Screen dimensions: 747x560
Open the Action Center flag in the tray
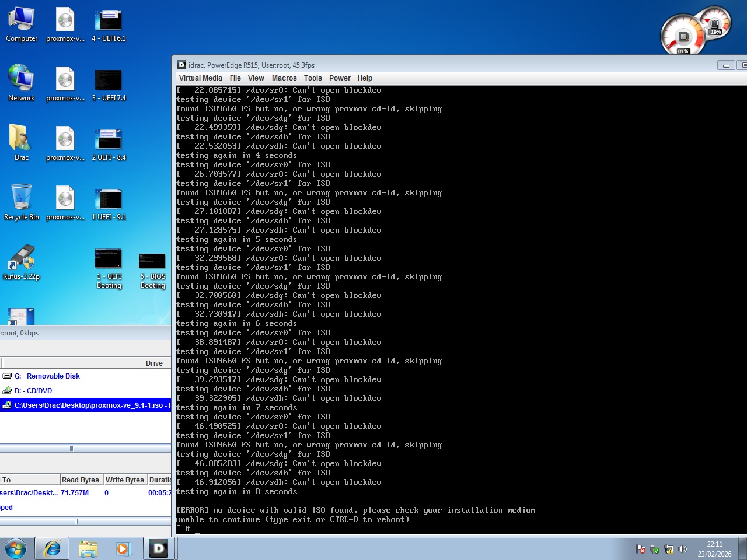(x=641, y=549)
